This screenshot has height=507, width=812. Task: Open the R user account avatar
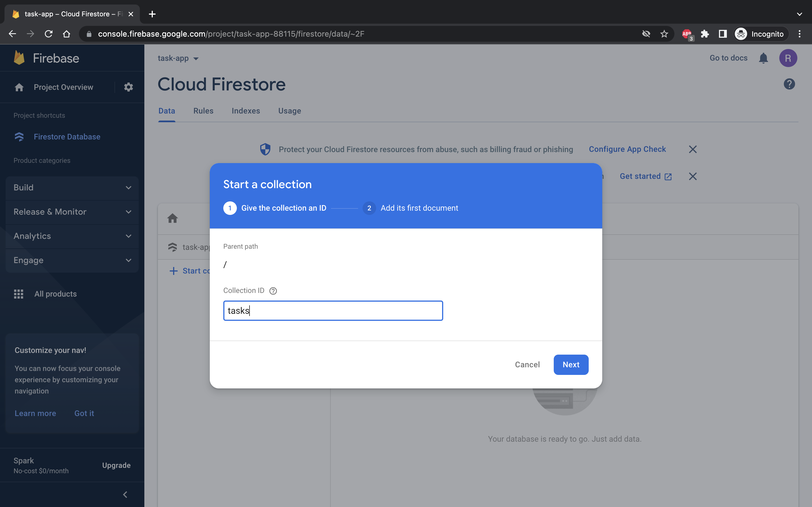pyautogui.click(x=787, y=58)
